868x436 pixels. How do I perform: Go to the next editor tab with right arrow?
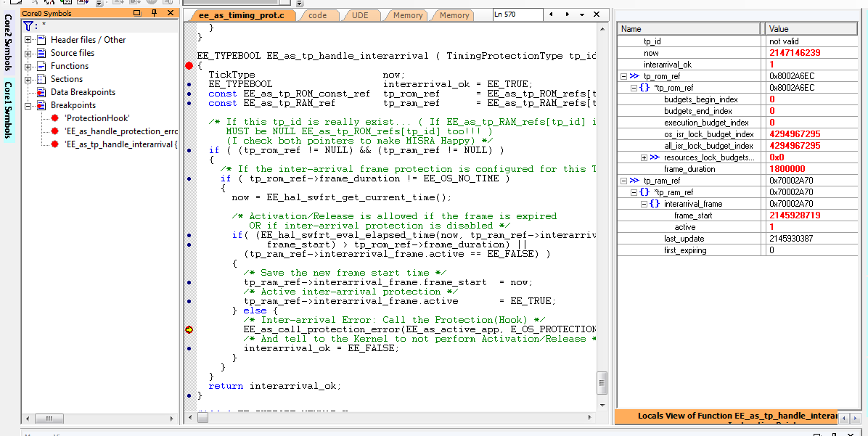click(x=567, y=15)
